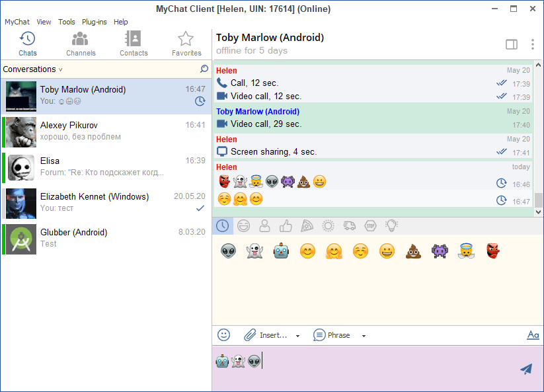Select the truck transport emoji category
Screen dimensions: 544x392
tap(350, 226)
